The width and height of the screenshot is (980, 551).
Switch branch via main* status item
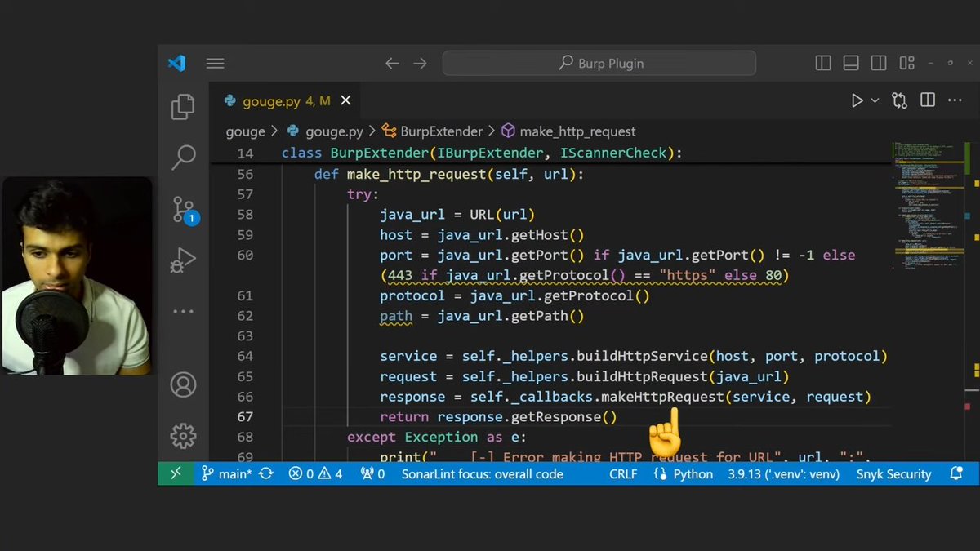click(227, 473)
